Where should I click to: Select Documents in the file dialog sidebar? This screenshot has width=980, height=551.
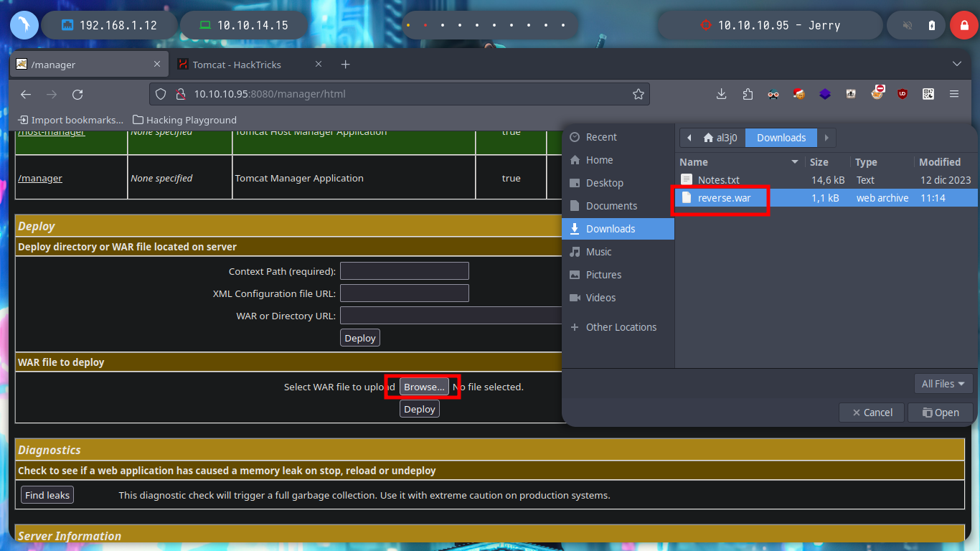(x=618, y=206)
